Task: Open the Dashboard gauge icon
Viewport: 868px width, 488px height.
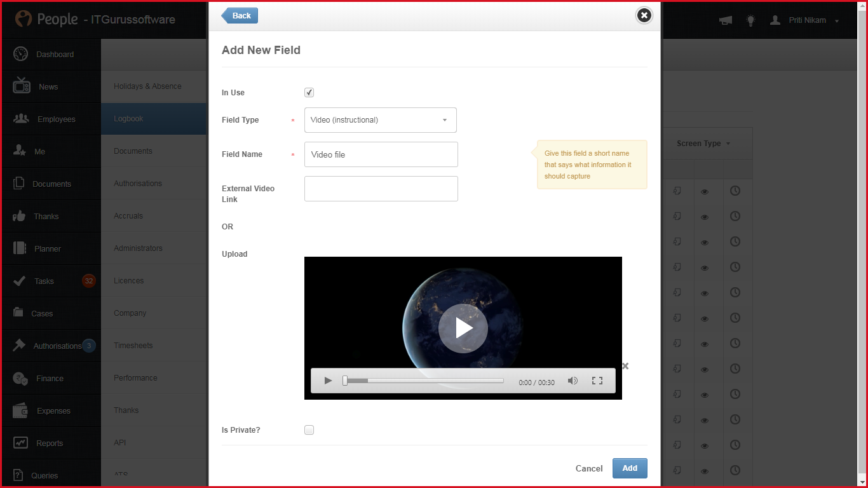Action: (x=20, y=54)
